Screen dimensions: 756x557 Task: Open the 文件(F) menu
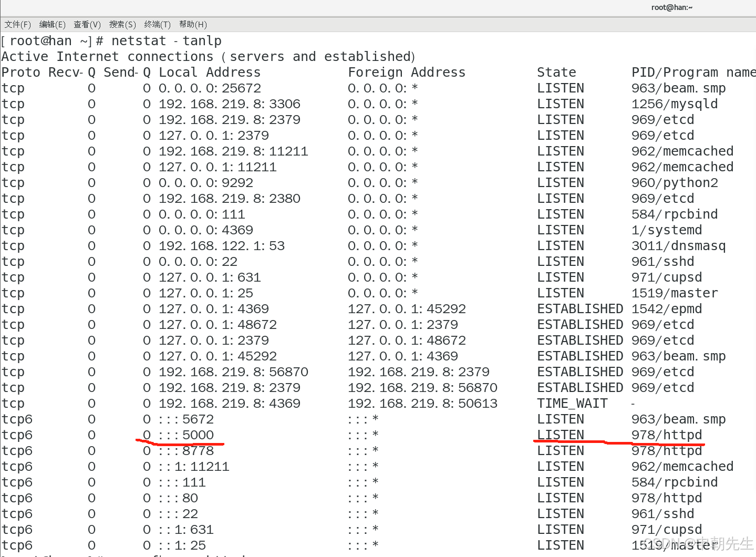click(17, 24)
